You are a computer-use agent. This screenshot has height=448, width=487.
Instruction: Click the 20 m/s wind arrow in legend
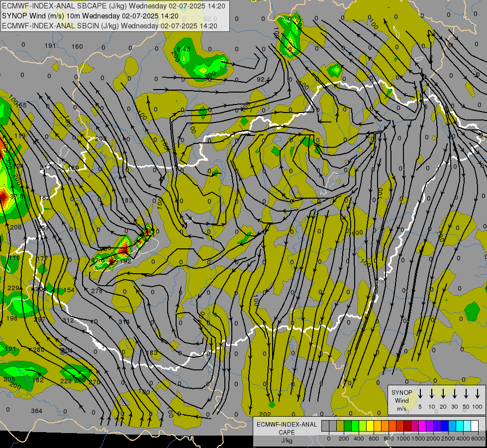point(443,394)
